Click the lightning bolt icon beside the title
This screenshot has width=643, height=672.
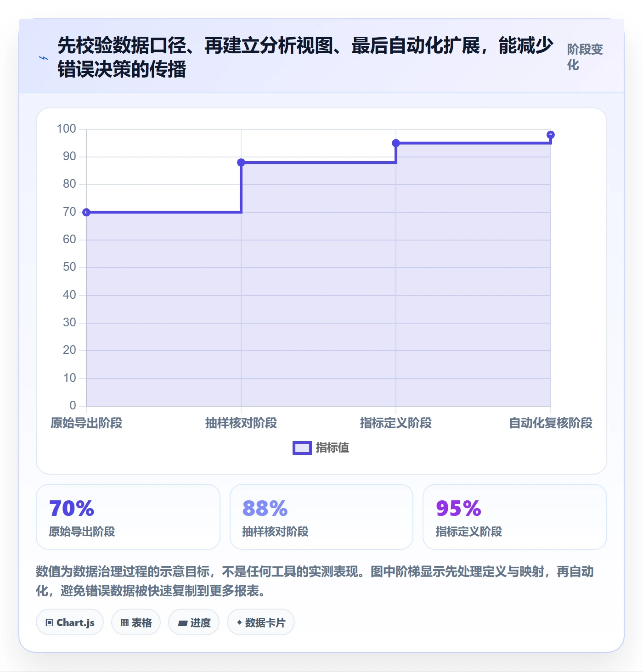coord(44,58)
